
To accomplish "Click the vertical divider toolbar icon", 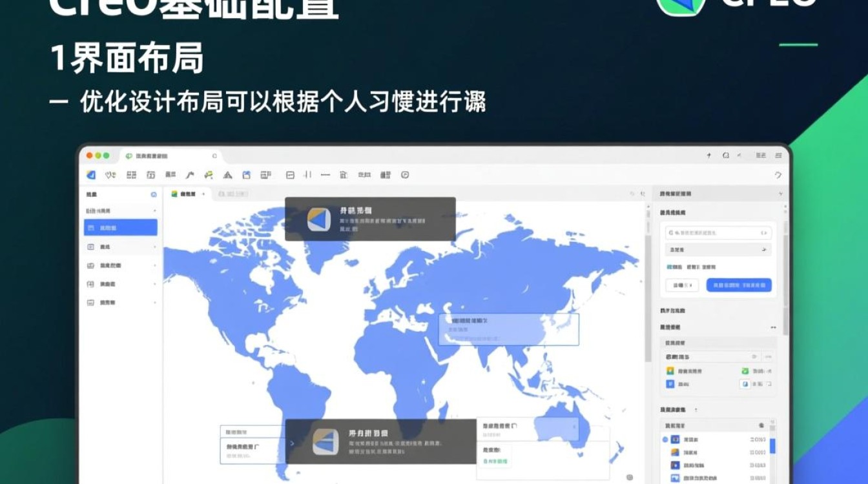I will pos(307,174).
